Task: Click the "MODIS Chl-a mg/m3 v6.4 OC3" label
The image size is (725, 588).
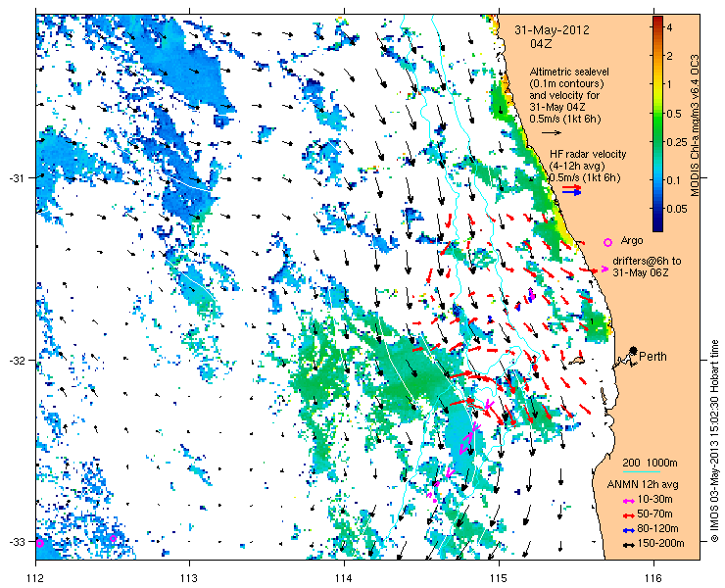Action: (695, 125)
